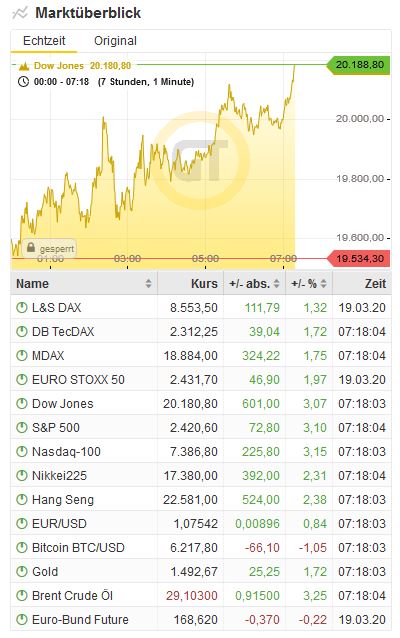The width and height of the screenshot is (400, 638).
Task: Click the realtime icon next to Gold
Action: point(22,572)
